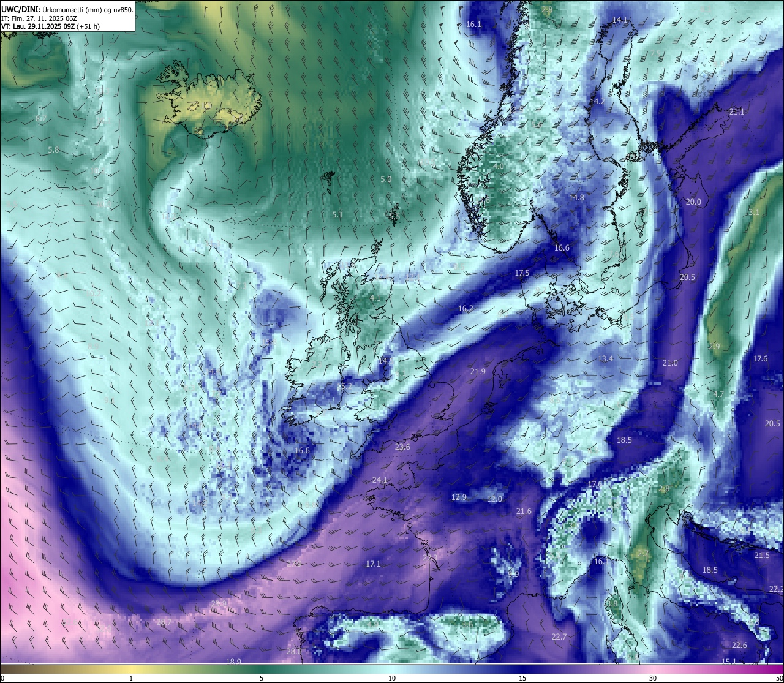784x683 pixels.
Task: Click the value label '21.5'
Action: point(762,556)
